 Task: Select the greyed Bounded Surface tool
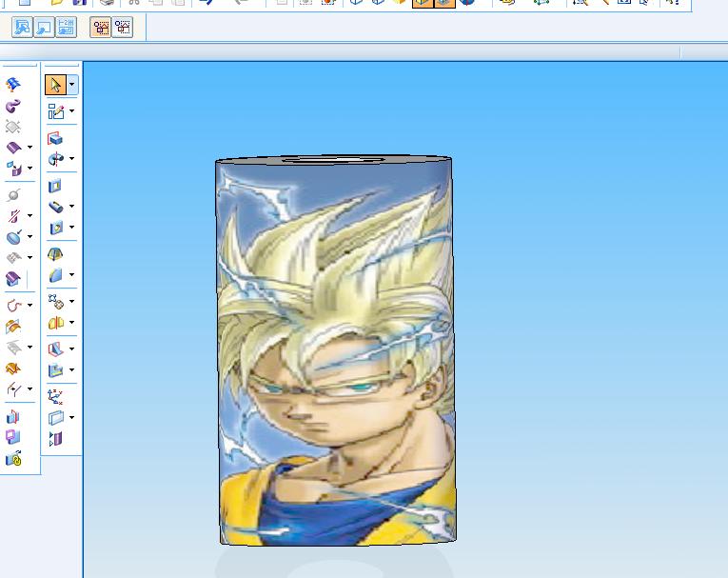pyautogui.click(x=13, y=127)
